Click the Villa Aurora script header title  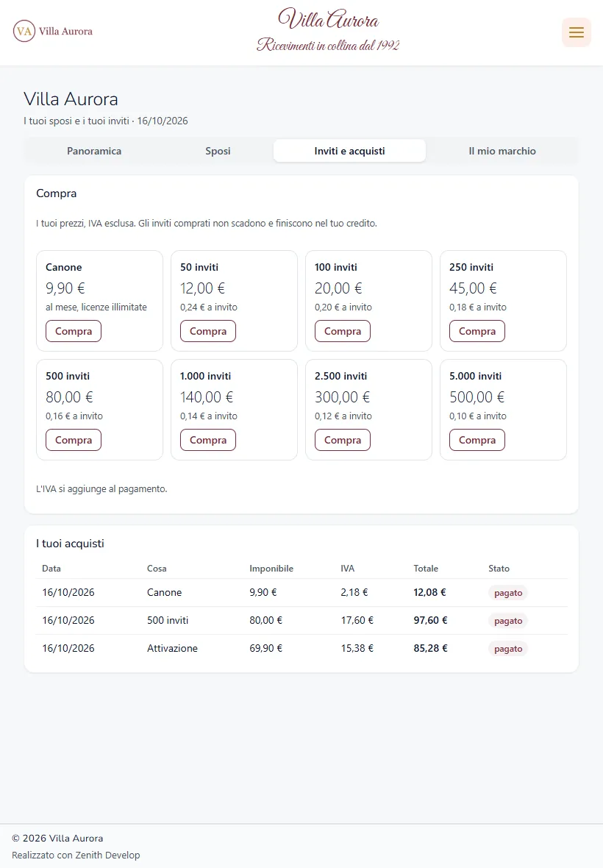(x=329, y=19)
